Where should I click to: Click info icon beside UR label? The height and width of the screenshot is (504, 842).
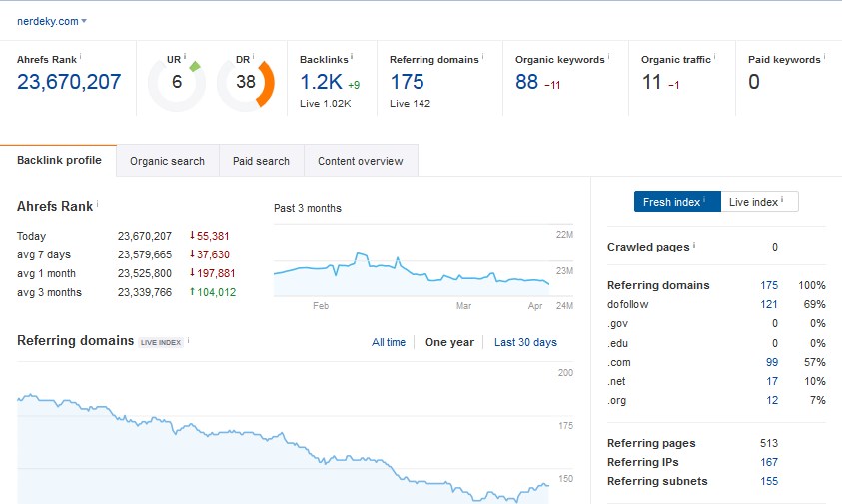[x=185, y=56]
